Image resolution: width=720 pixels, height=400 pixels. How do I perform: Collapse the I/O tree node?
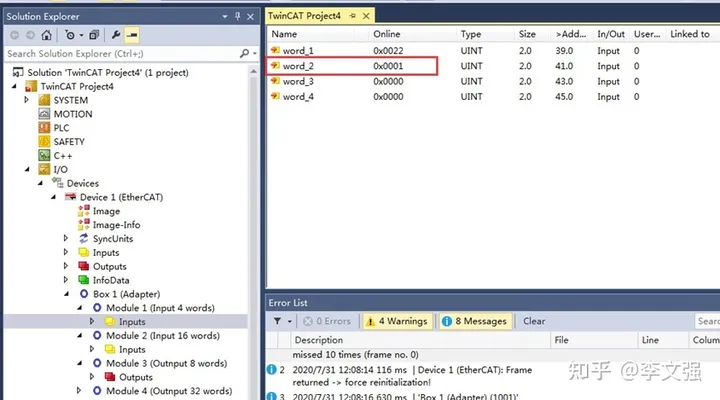point(27,169)
